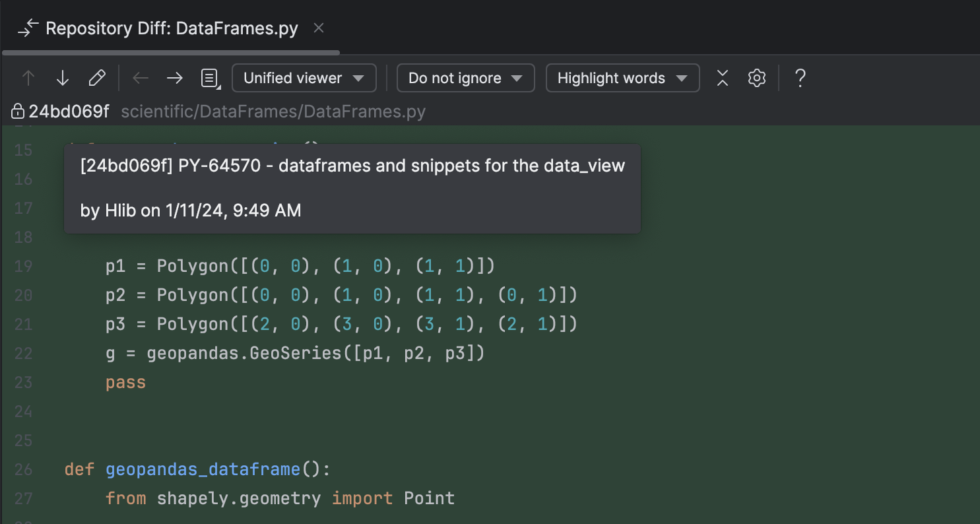The width and height of the screenshot is (980, 524).
Task: Open diff settings gear
Action: click(756, 79)
